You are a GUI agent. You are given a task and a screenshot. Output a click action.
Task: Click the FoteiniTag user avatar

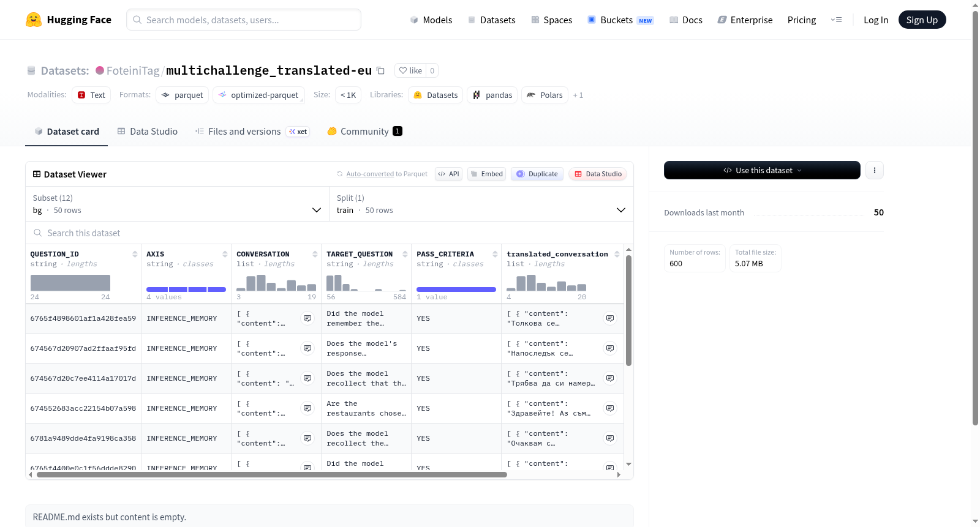pos(100,70)
